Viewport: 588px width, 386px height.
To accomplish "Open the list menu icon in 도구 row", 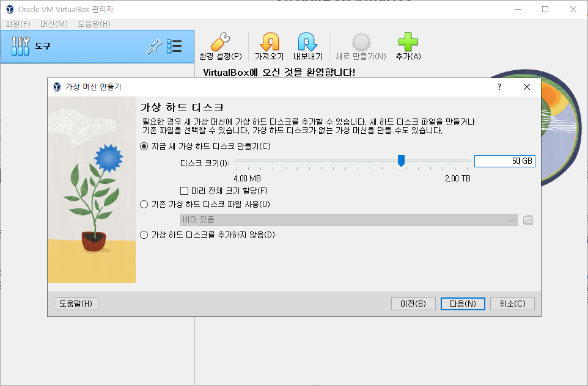I will 174,46.
